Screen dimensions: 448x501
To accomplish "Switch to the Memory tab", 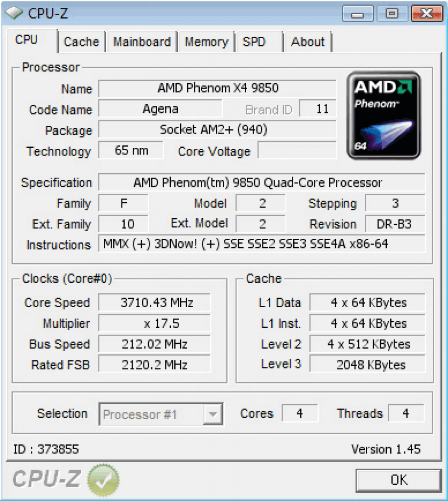I will click(x=207, y=42).
